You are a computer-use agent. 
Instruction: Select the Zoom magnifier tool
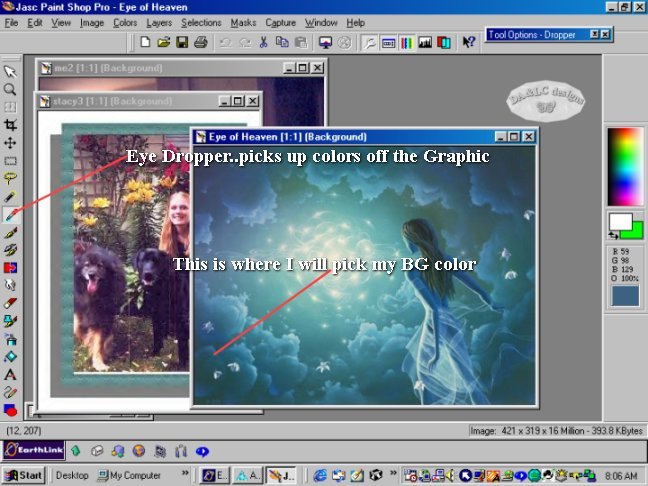click(x=10, y=89)
